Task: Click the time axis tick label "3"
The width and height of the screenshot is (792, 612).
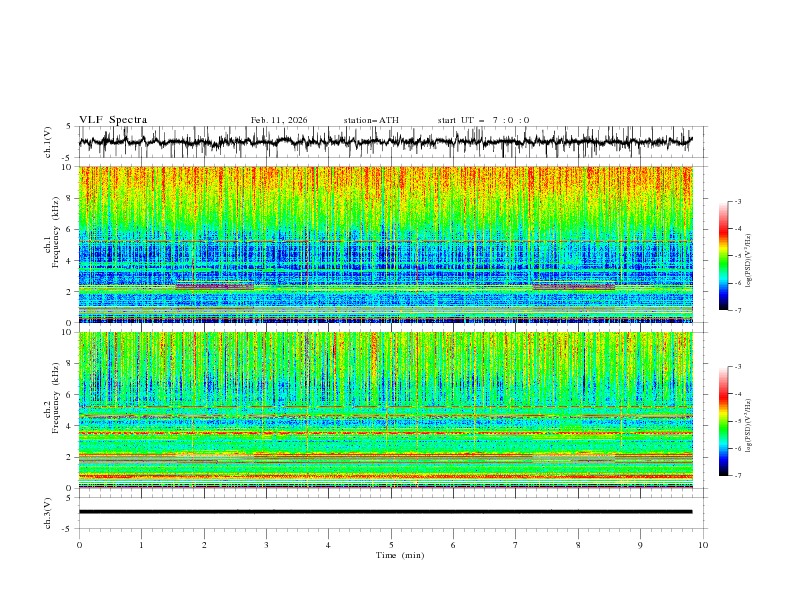Action: click(266, 545)
